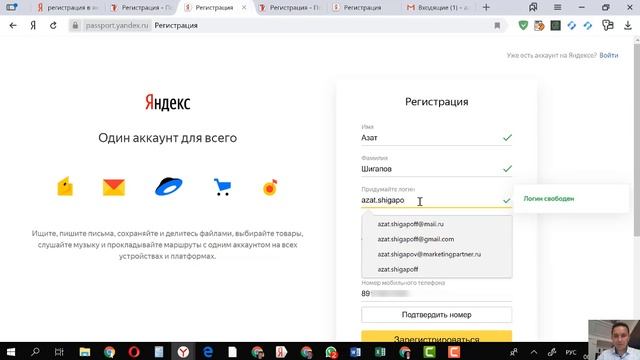Image resolution: width=640 pixels, height=360 pixels.
Task: Click the Yandex Mail envelope icon
Action: (x=114, y=187)
